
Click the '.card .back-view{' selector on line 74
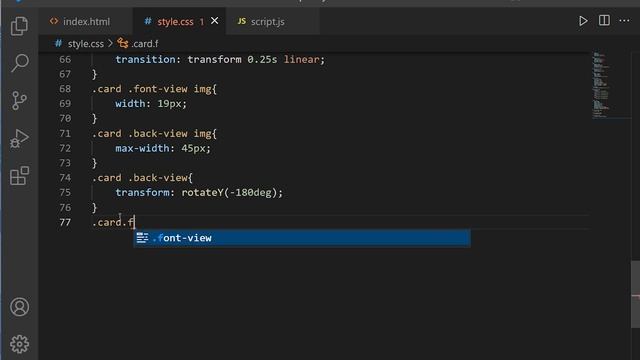pos(142,178)
